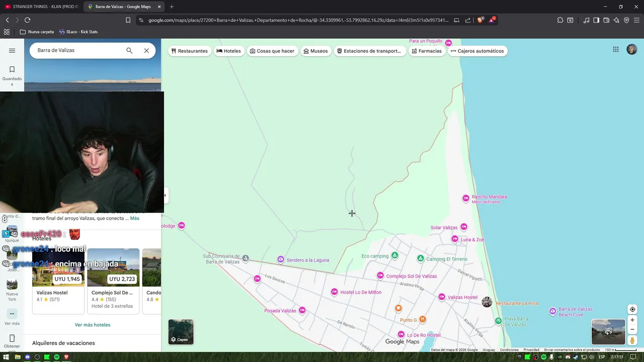The width and height of the screenshot is (644, 362).
Task: Open 0Laco - Kick Stats bookmark
Action: coord(78,32)
